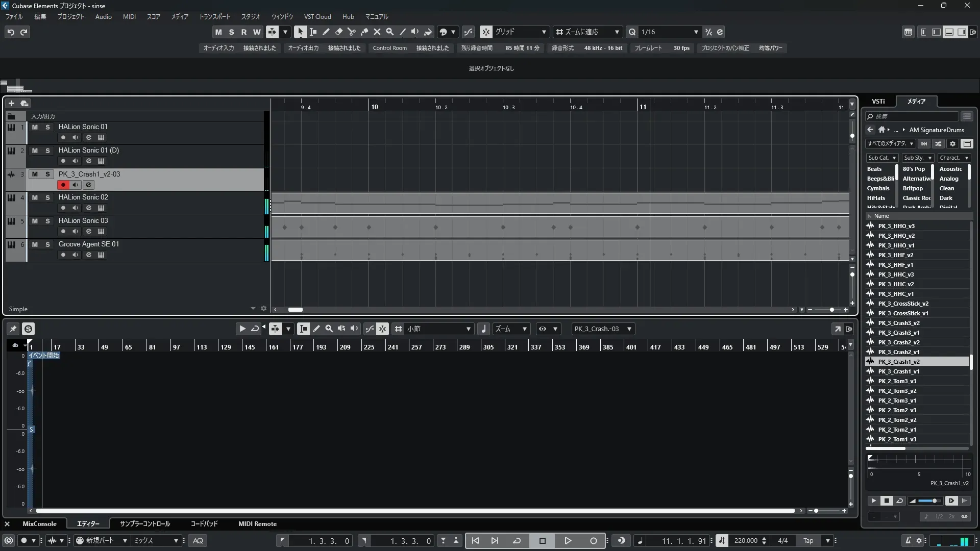Select PK_3_Crash3_v2 in media list
This screenshot has width=980, height=551.
(x=898, y=323)
